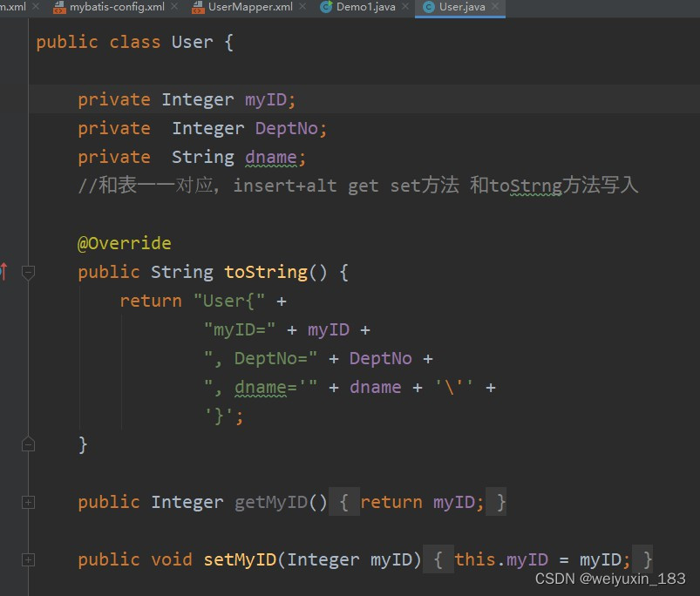
Task: Click the folded body of setMyID
Action: [x=538, y=559]
